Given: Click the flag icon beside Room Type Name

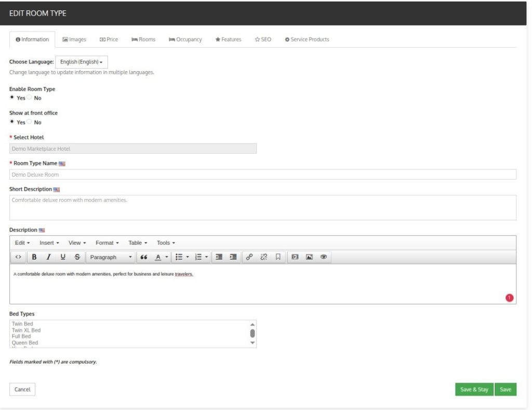Looking at the screenshot, I should pyautogui.click(x=62, y=164).
